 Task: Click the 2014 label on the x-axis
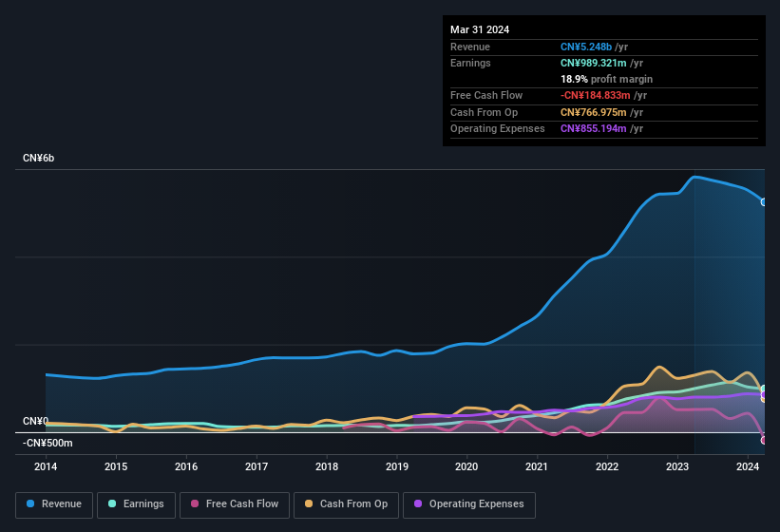coord(46,466)
